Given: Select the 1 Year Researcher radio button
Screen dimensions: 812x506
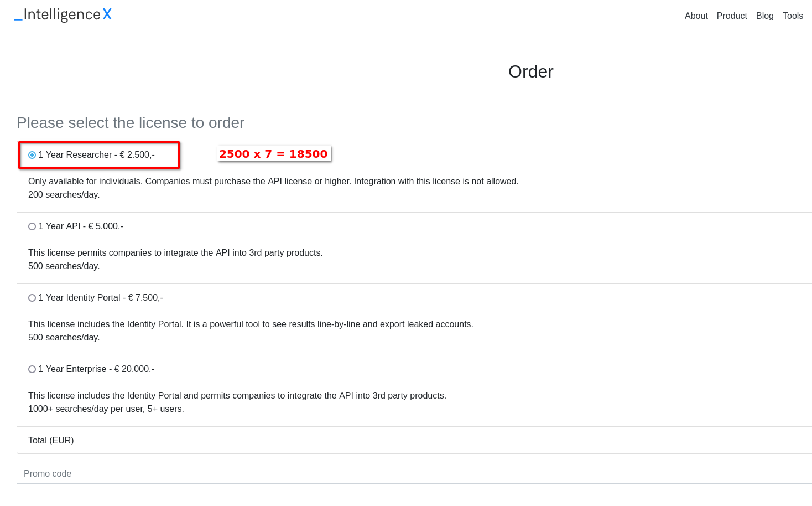Looking at the screenshot, I should (32, 155).
